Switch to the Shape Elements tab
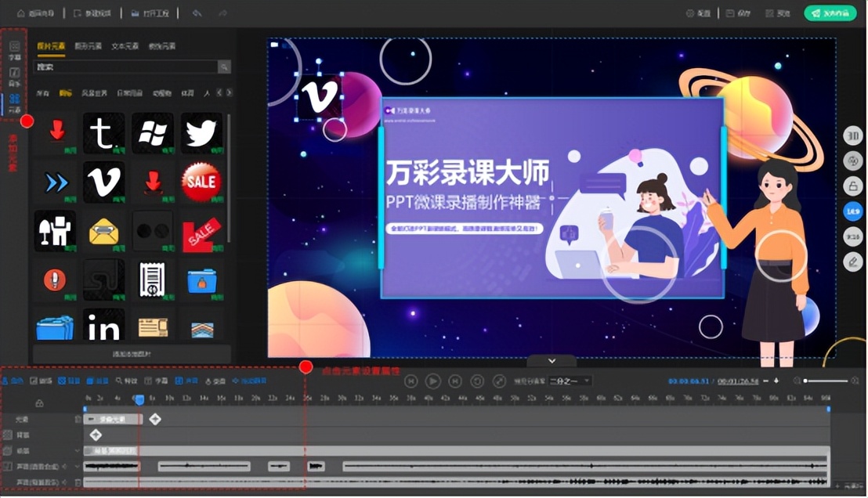The height and width of the screenshot is (498, 868). pos(89,46)
